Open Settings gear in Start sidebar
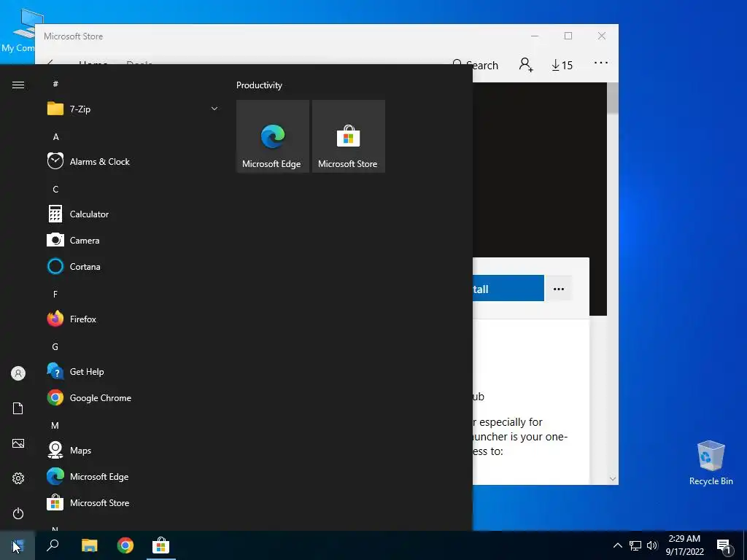This screenshot has height=560, width=747. point(18,478)
